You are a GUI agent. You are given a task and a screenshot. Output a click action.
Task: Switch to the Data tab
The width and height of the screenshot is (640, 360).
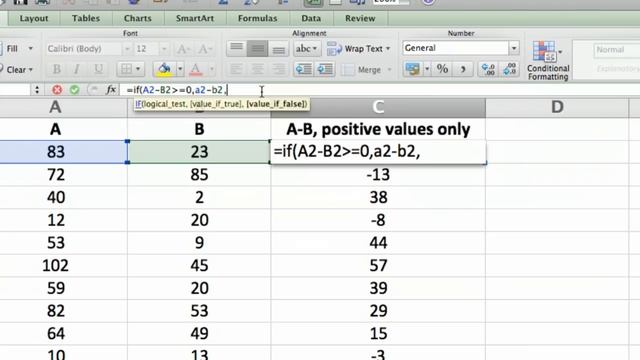tap(311, 18)
